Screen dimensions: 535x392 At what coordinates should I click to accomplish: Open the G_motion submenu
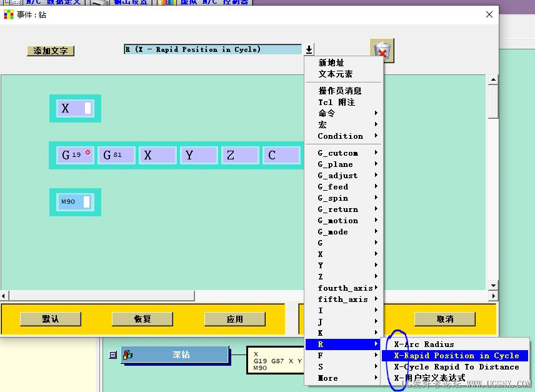point(344,221)
